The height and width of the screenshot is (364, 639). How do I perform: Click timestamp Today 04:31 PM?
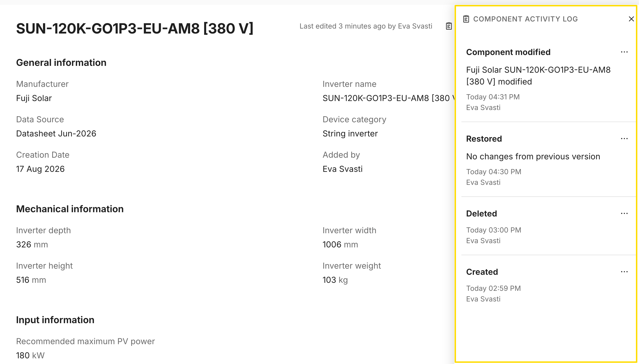493,97
